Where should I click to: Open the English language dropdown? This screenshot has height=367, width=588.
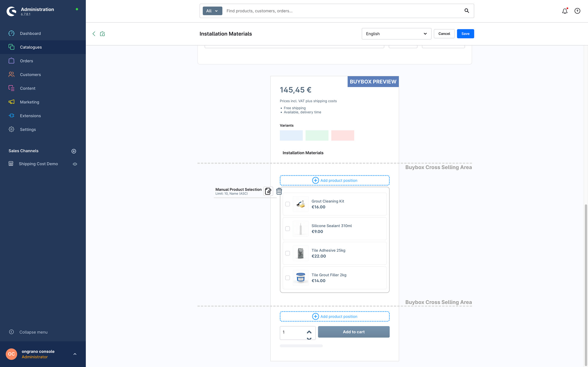pos(396,34)
